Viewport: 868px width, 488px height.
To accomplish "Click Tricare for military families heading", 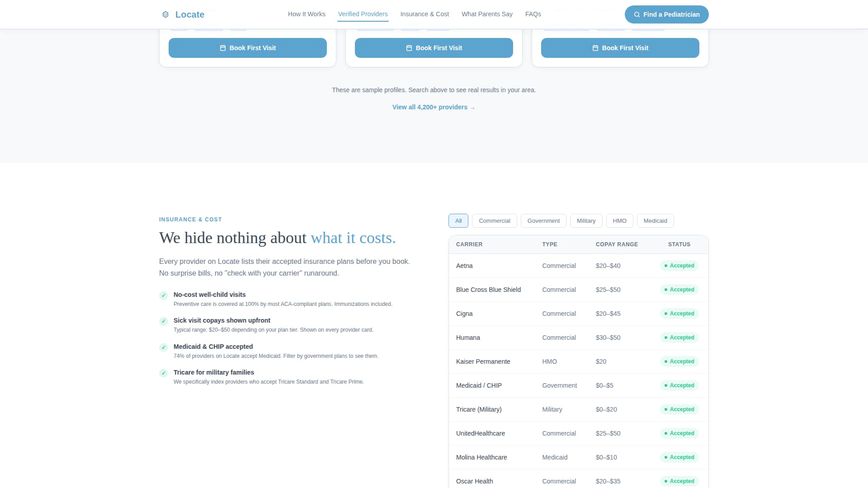I will coord(214,372).
